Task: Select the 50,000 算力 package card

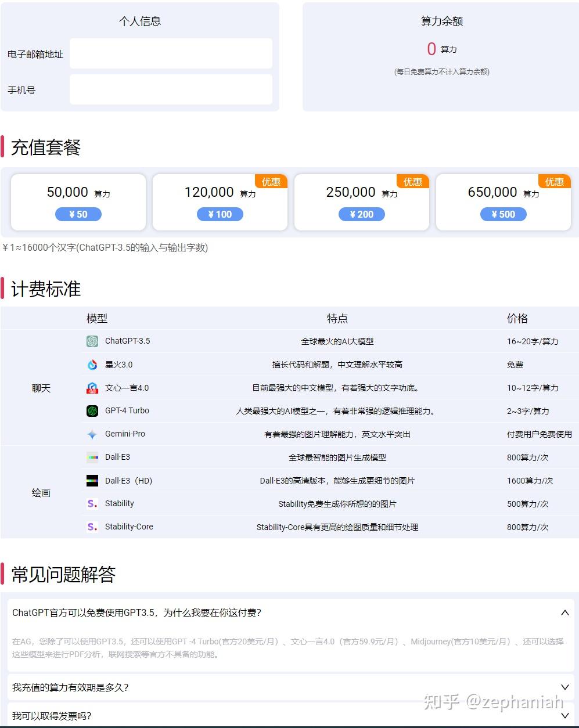Action: tap(78, 202)
